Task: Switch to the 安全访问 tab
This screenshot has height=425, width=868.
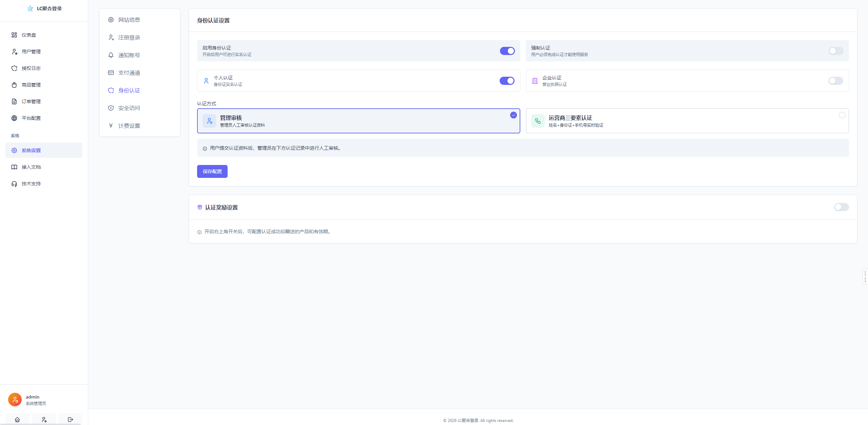Action: click(x=129, y=108)
